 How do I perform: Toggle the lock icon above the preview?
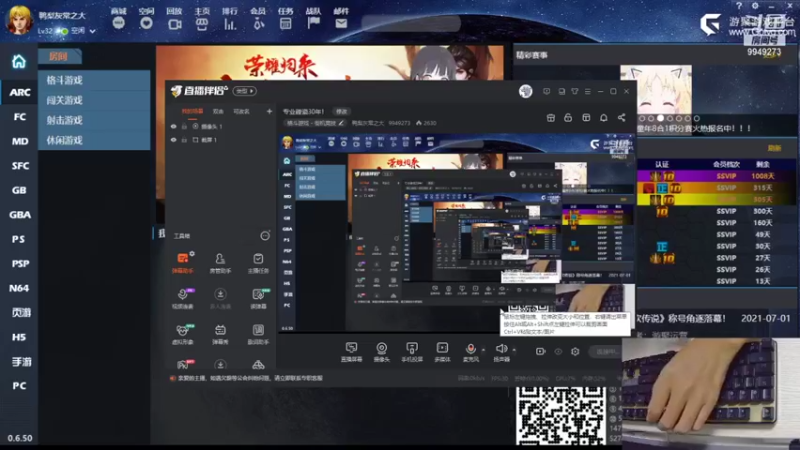[x=568, y=118]
